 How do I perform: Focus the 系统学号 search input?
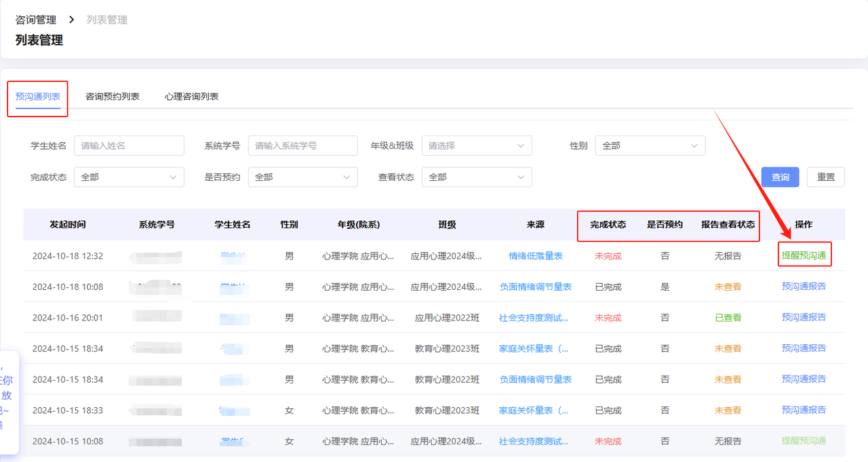coord(302,146)
